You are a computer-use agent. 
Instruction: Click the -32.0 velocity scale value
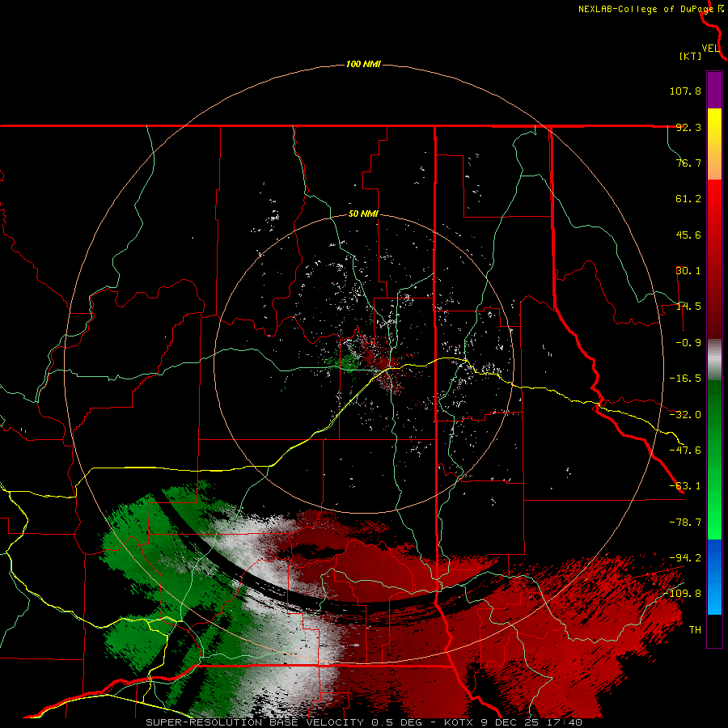(685, 415)
